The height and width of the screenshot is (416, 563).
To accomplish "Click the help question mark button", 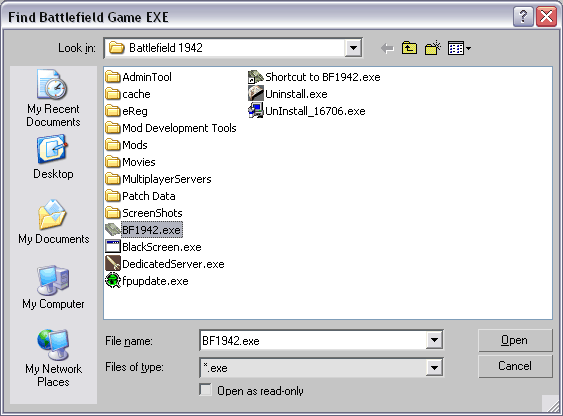I will tap(523, 17).
